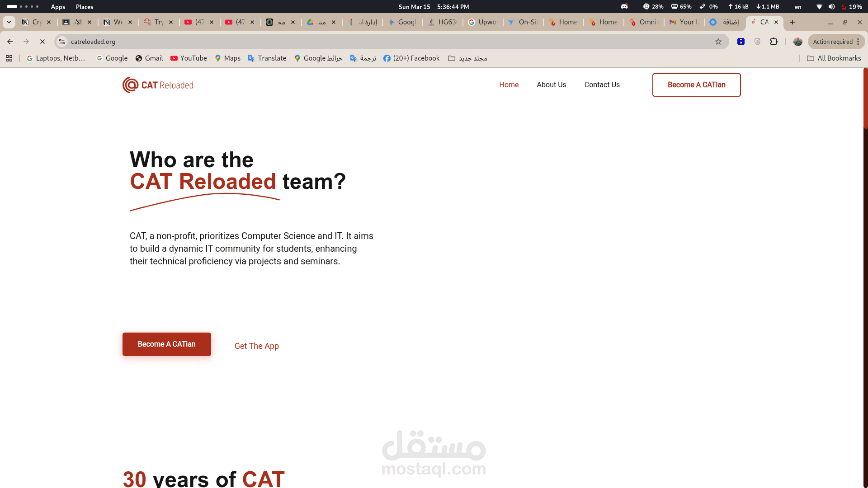This screenshot has height=488, width=868.
Task: Close the 'Try' tab
Action: tap(171, 22)
